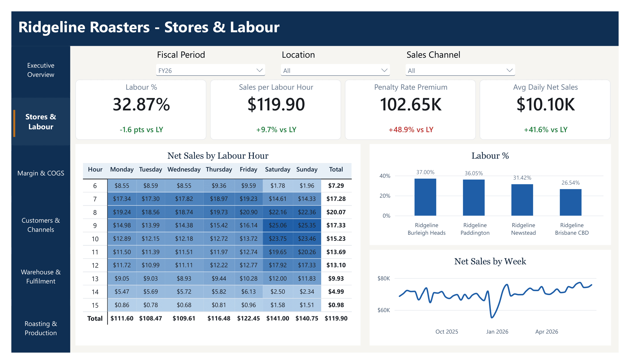Click the Monday $19.24 cell
630x364 pixels.
tap(122, 212)
